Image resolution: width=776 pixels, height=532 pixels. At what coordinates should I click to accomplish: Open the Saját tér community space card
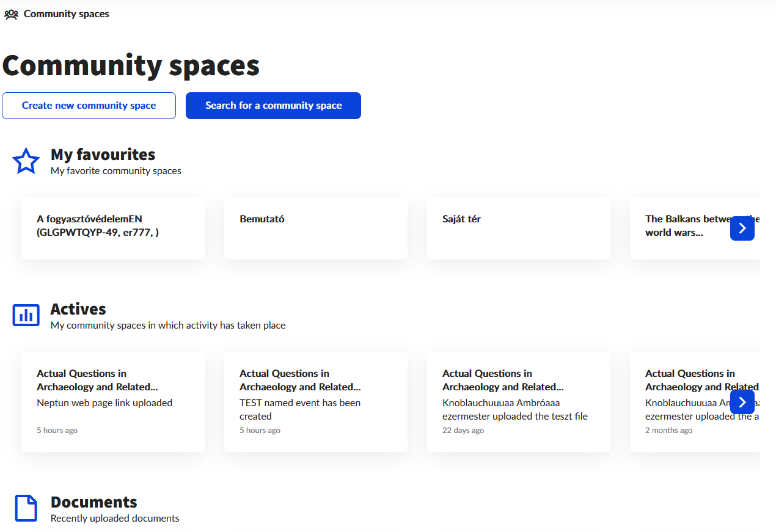(518, 228)
